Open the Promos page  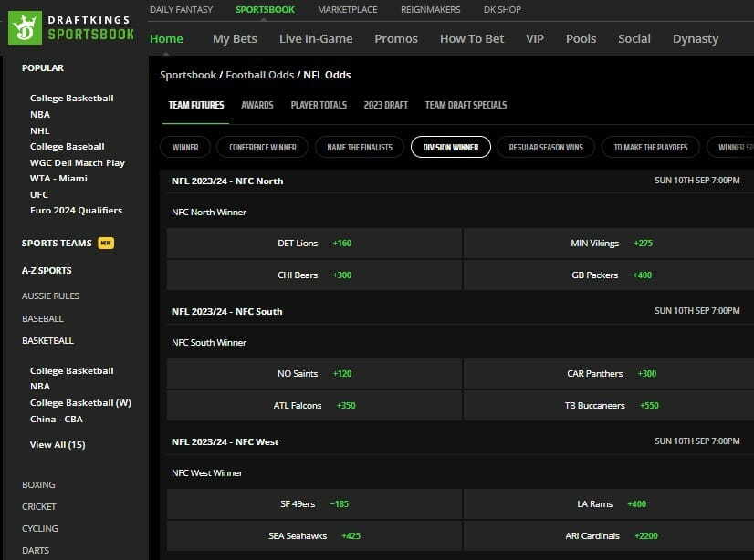(x=396, y=39)
